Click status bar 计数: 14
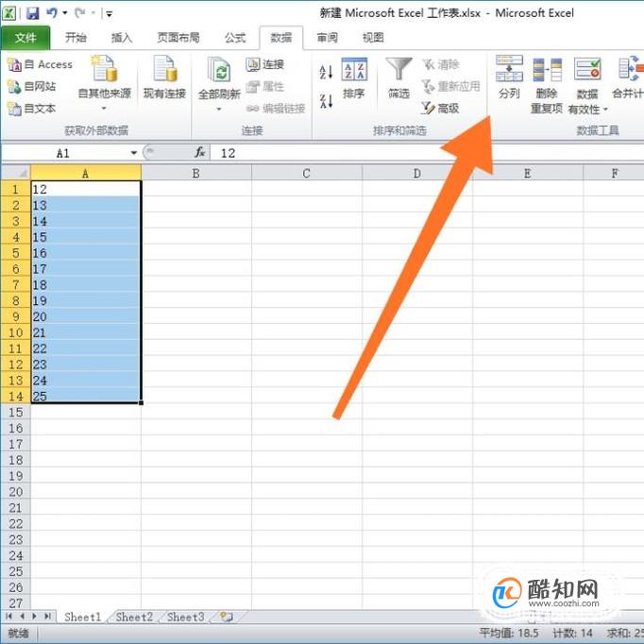Viewport: 644px width, 644px height. (572, 633)
